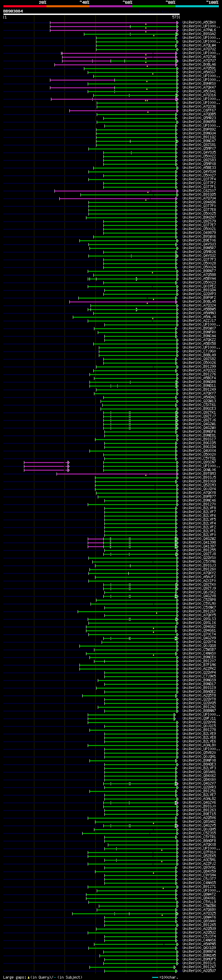Select hit label UniRef100_A5C641
This screenshot has height=980, width=222.
tap(199, 91)
